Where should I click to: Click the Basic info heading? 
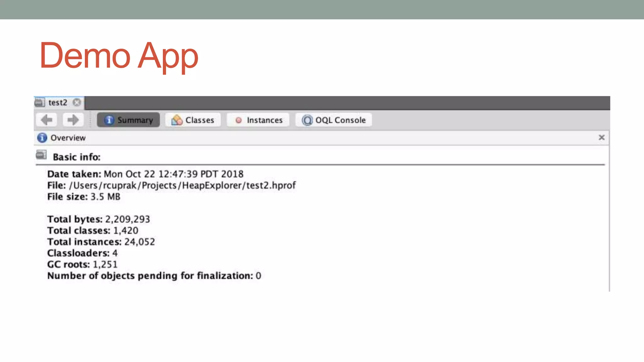[x=76, y=157]
